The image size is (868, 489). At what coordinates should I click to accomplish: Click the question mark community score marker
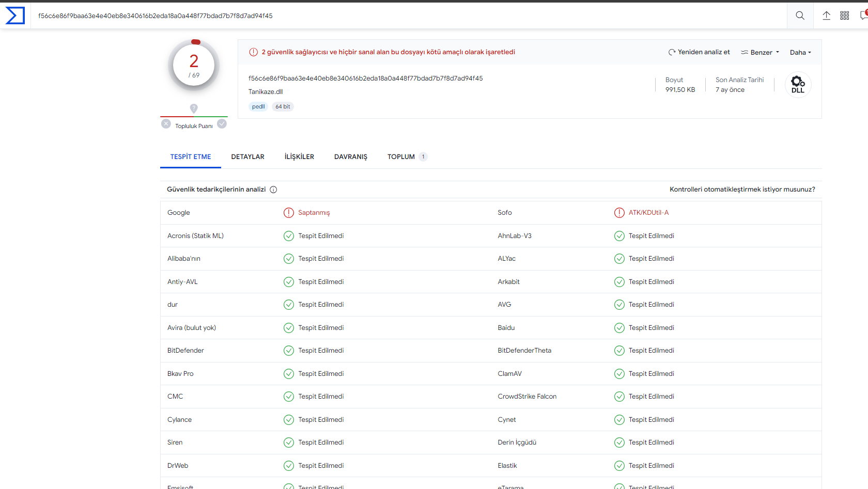pos(194,108)
